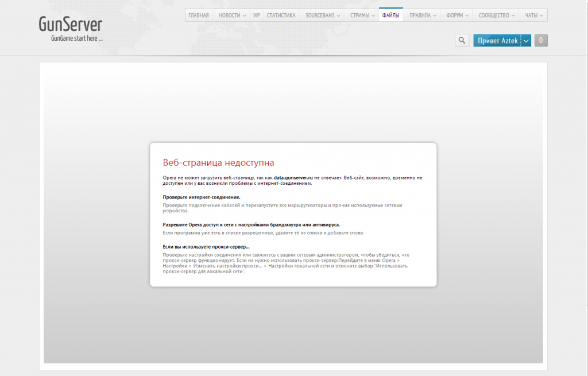Select the active ФАЙЛЫ tab
Screen dimensions: 588x376
(x=391, y=15)
